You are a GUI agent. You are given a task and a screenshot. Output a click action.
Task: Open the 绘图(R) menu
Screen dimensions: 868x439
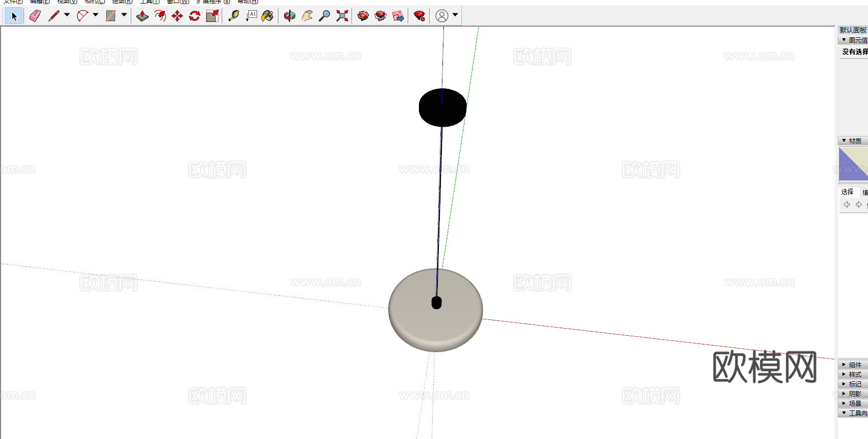click(122, 2)
